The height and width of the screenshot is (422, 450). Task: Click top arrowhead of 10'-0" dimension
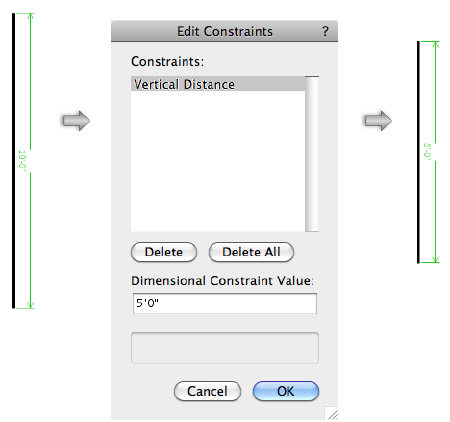tap(31, 17)
